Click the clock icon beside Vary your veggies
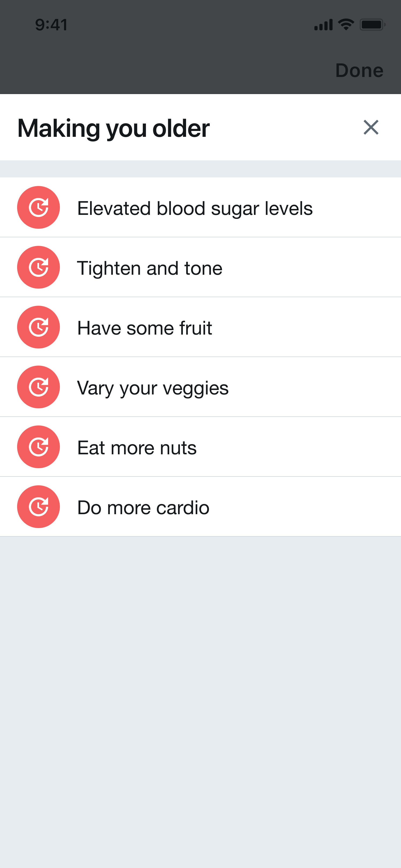 (x=38, y=387)
